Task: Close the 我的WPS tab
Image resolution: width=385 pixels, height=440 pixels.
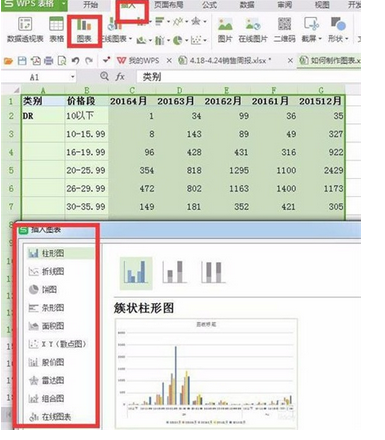Action: [x=169, y=61]
